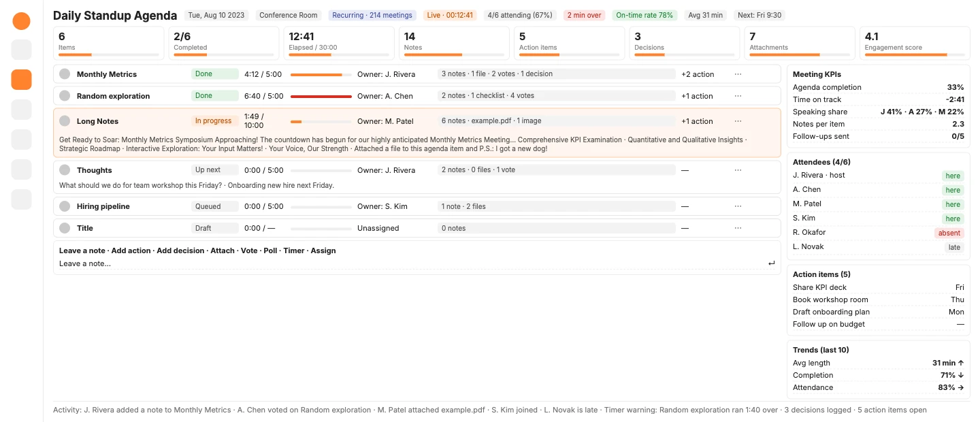Click the Recurring · 214 meetings chip
Image resolution: width=980 pixels, height=422 pixels.
click(x=371, y=15)
